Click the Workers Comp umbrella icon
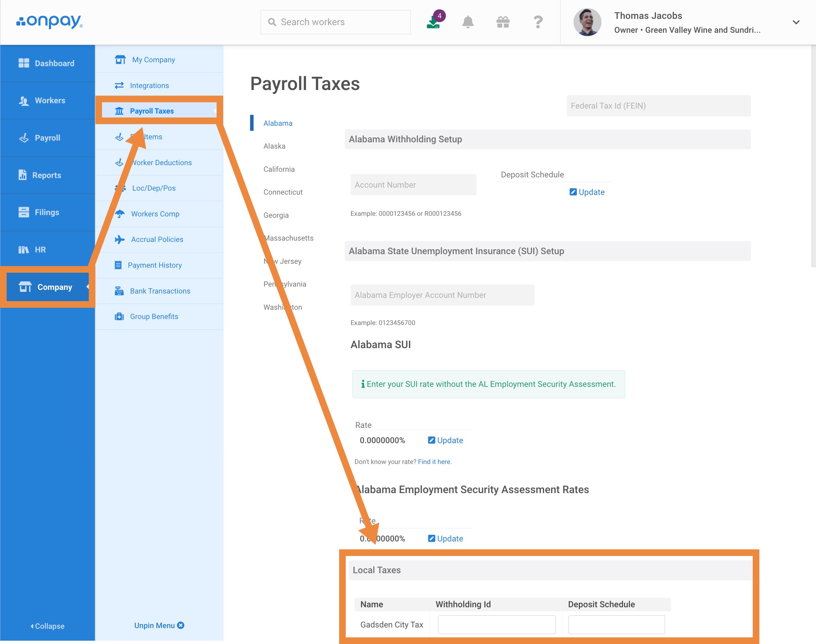Viewport: 816px width, 644px height. (x=120, y=214)
